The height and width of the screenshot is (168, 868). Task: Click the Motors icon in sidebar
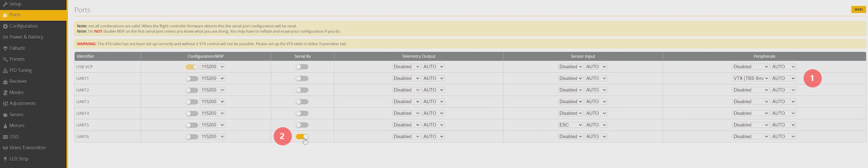pos(5,126)
